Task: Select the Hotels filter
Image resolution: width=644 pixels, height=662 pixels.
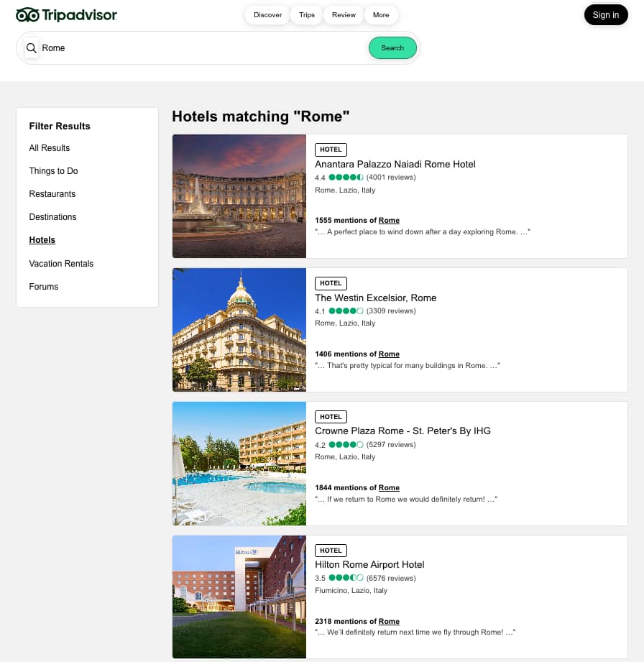Action: (x=42, y=240)
